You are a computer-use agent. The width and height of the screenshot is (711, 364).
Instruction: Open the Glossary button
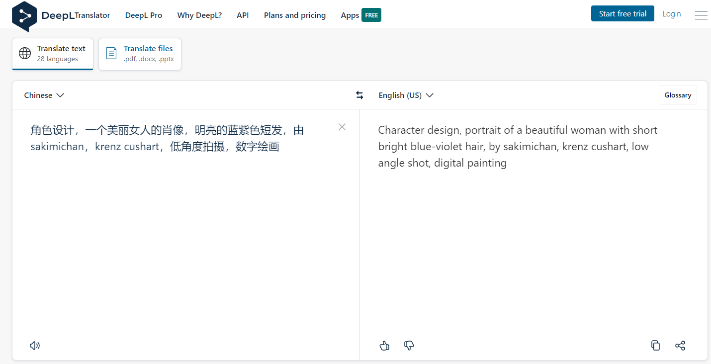point(677,95)
